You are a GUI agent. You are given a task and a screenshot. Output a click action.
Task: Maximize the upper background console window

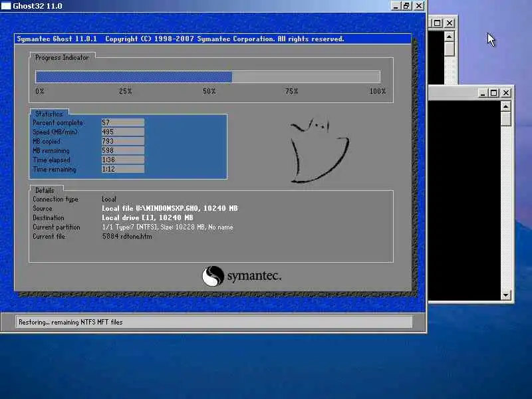click(438, 23)
